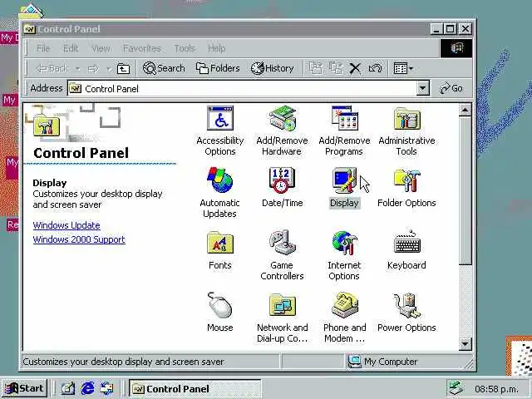Viewport: 532px width, 399px height.
Task: Open the File menu
Action: pos(43,48)
